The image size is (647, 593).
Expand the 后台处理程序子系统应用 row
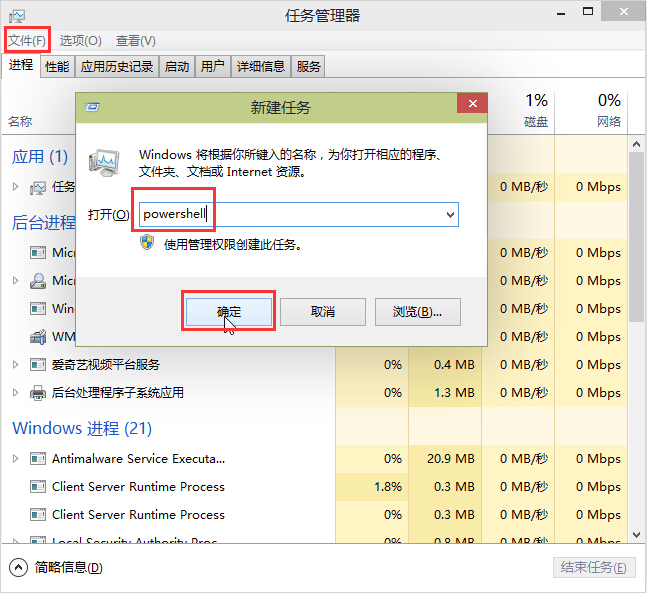coord(15,393)
